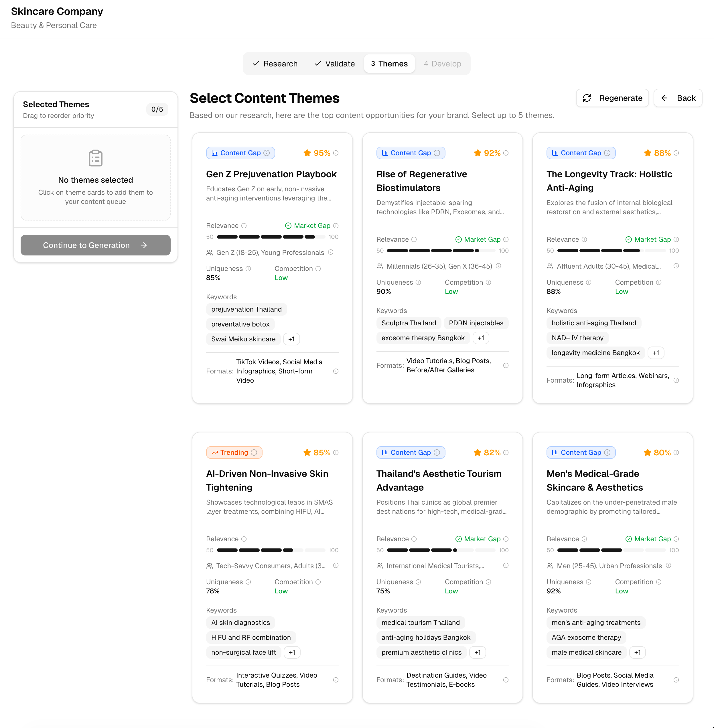The width and height of the screenshot is (714, 728).
Task: Click the Back button at top right
Action: [x=678, y=98]
